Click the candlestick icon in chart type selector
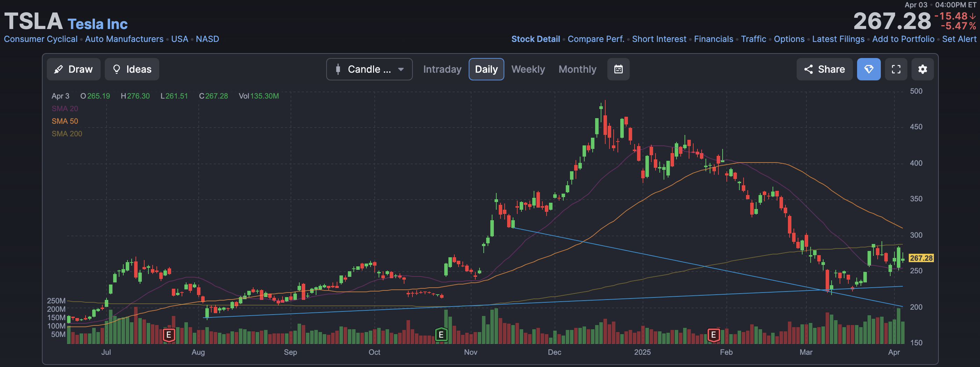This screenshot has width=980, height=367. click(338, 69)
